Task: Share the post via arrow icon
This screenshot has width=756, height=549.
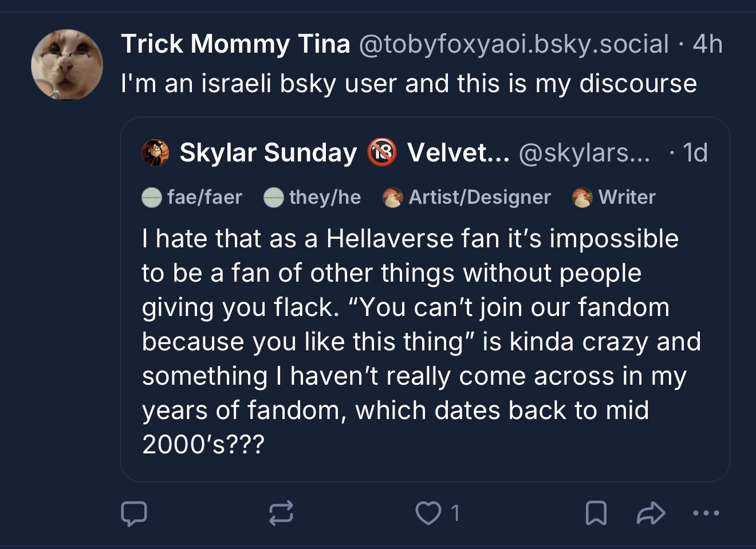Action: pos(651,514)
